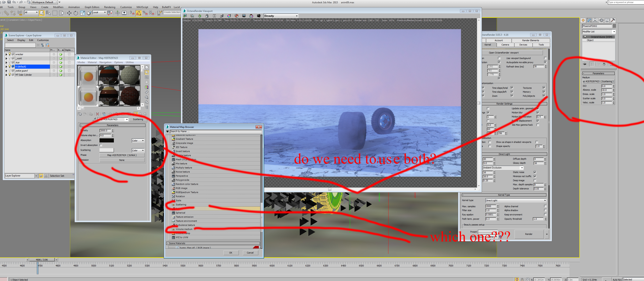Enable the Alpha channel checkbox
The width and height of the screenshot is (644, 281).
pyautogui.click(x=545, y=206)
